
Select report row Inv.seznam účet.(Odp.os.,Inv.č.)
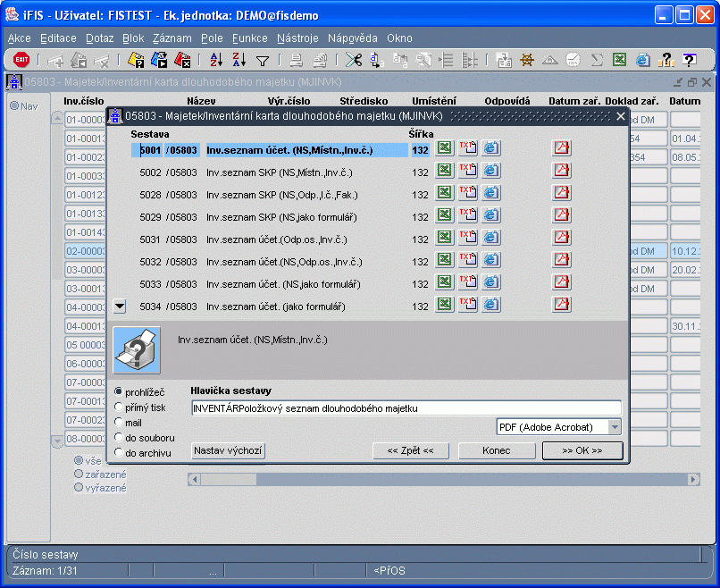276,239
